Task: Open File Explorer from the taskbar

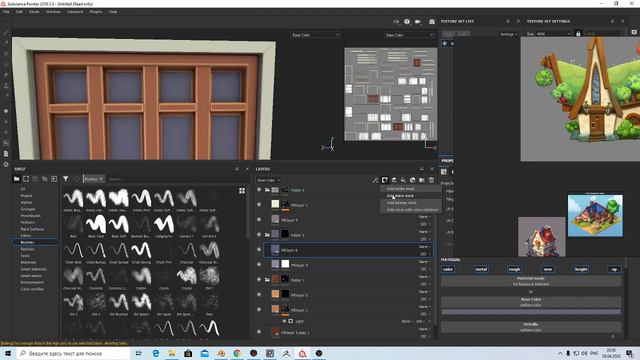Action: [172, 353]
